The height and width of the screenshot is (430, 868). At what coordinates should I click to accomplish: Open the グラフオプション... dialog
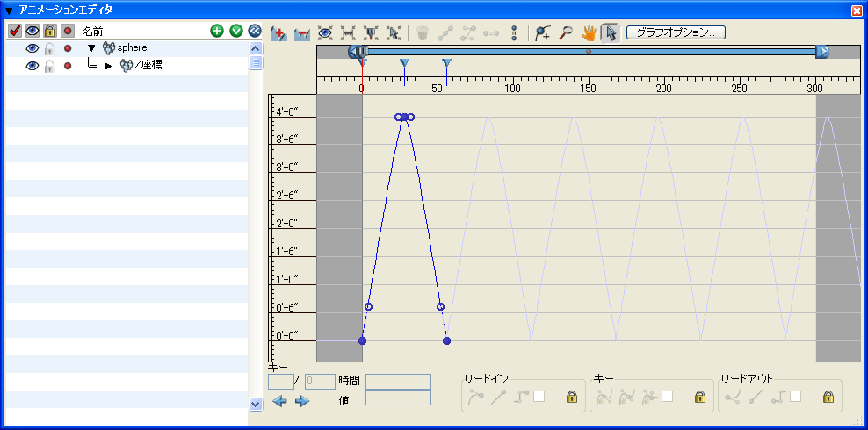[x=676, y=32]
